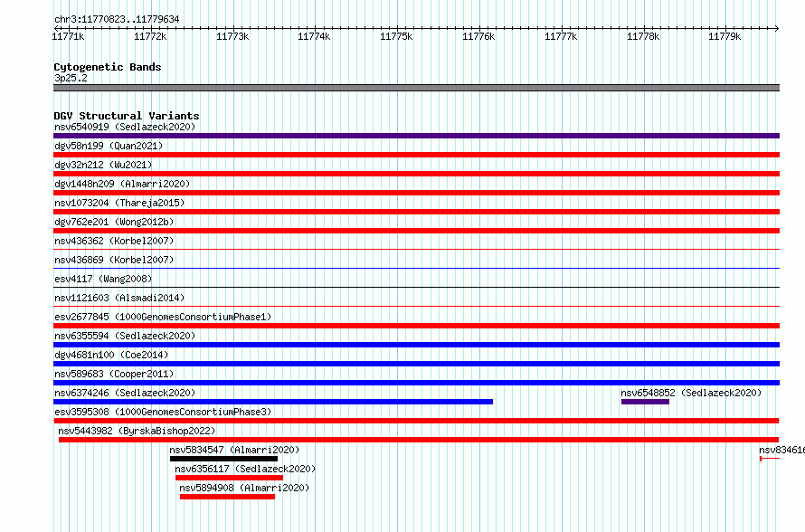Click the 11774k ruler tick label
The height and width of the screenshot is (532, 805).
[x=314, y=36]
